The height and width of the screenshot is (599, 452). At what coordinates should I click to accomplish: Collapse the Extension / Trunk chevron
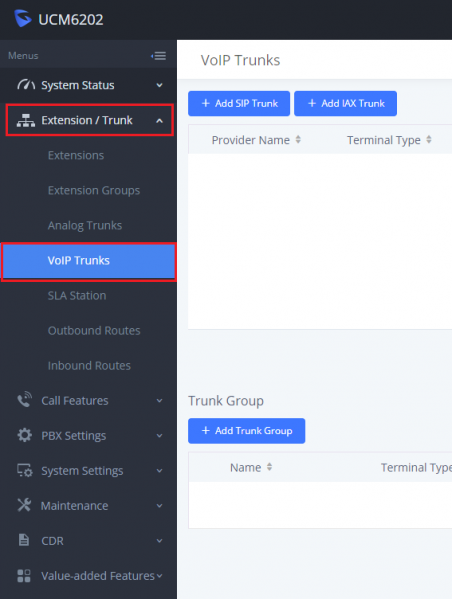pos(159,121)
